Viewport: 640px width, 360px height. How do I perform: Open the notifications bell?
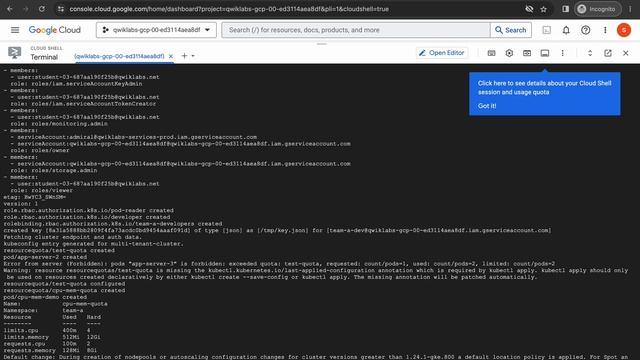coord(566,30)
